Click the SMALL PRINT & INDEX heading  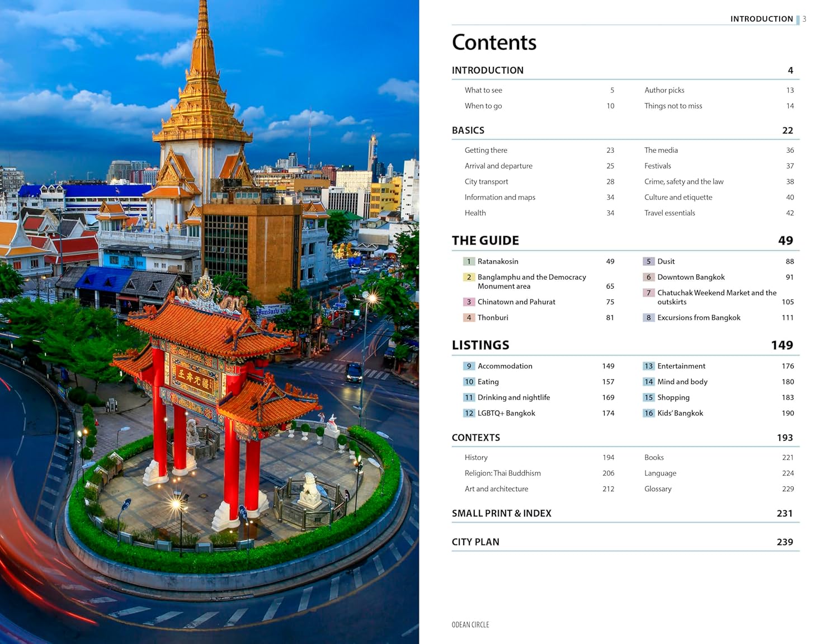501,513
